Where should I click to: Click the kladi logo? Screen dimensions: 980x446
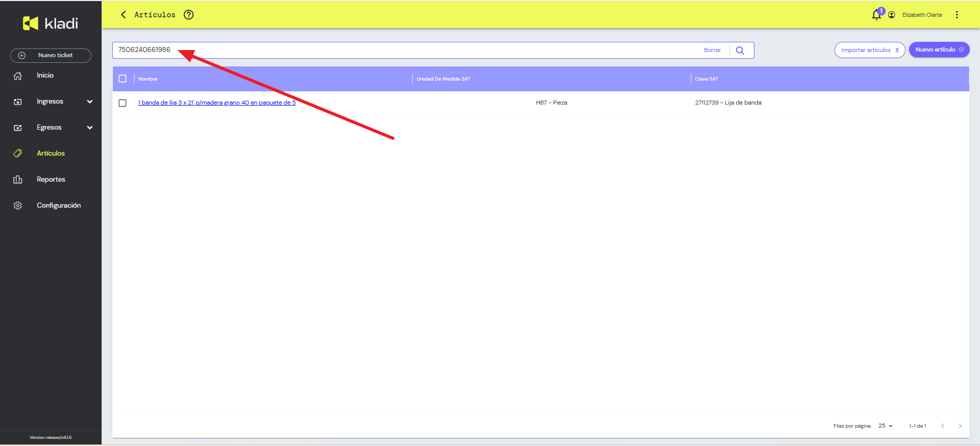(x=51, y=23)
